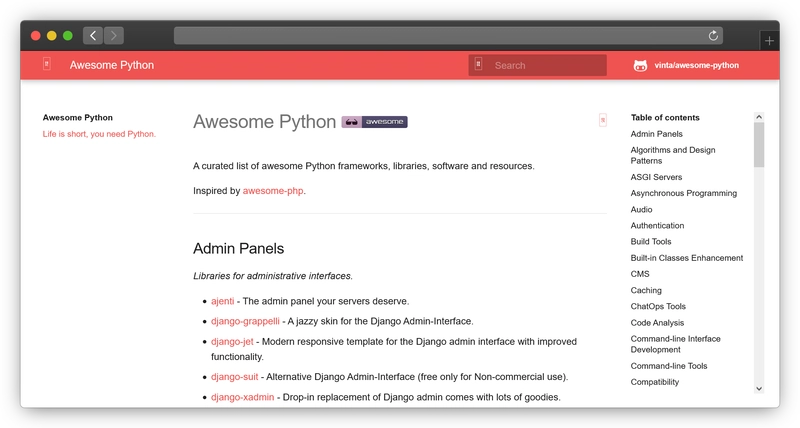The height and width of the screenshot is (428, 800).
Task: Open the django-suit link
Action: pyautogui.click(x=235, y=377)
